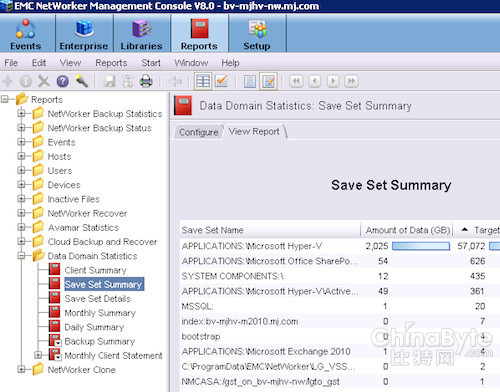Click the document view toolbar icon
The image size is (500, 392).
click(250, 81)
